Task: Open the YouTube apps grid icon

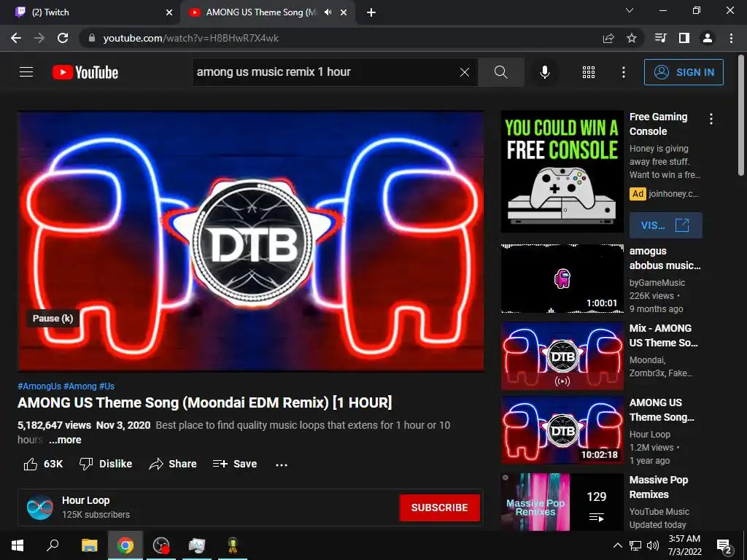Action: tap(589, 72)
